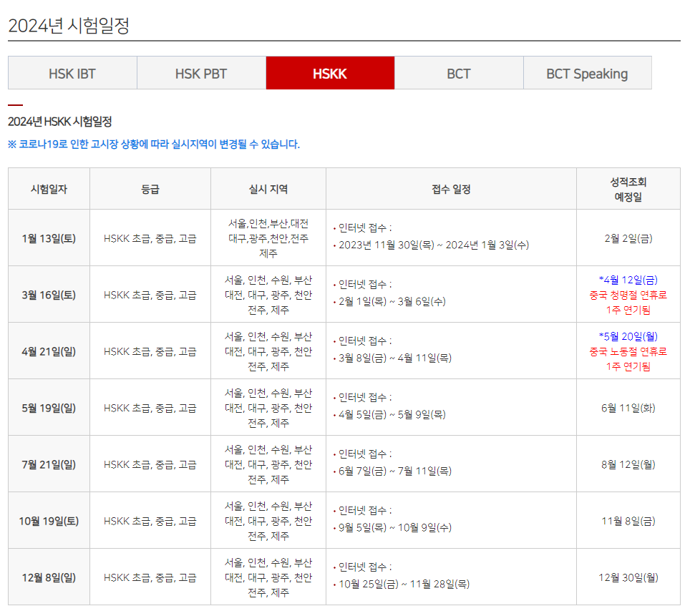This screenshot has height=616, width=690.
Task: Click the region cell in the 3월 16일 row
Action: (x=268, y=295)
